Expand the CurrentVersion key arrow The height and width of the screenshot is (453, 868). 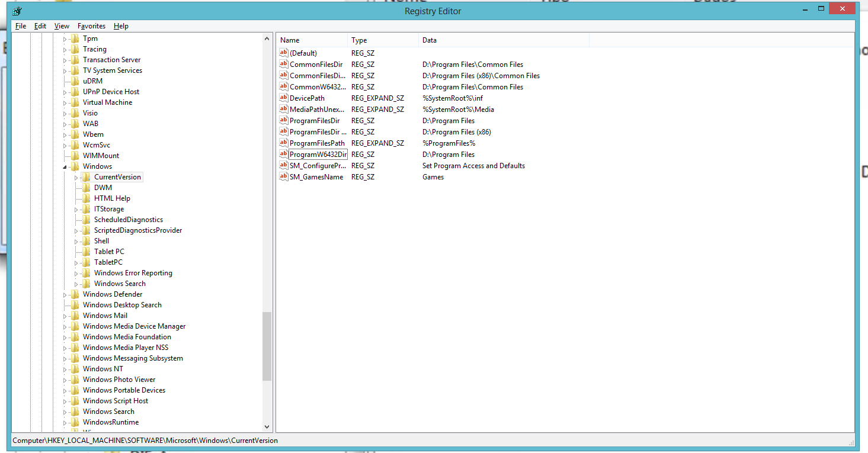point(76,177)
